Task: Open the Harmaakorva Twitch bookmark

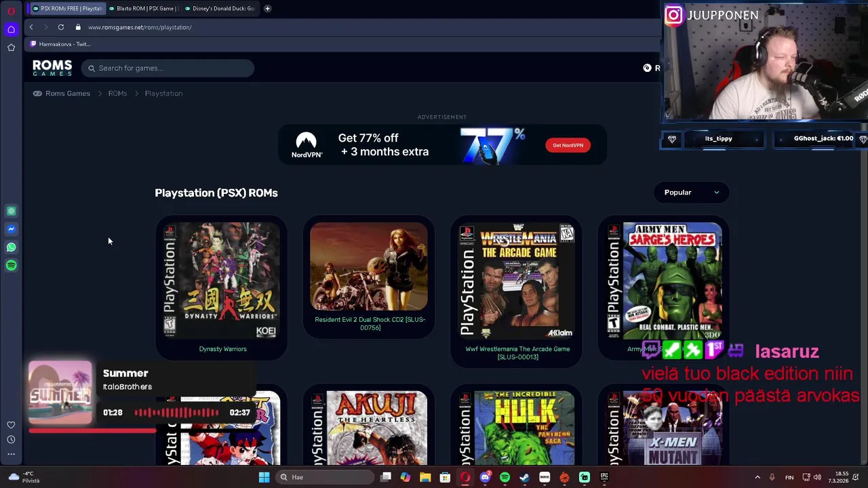Action: (60, 44)
